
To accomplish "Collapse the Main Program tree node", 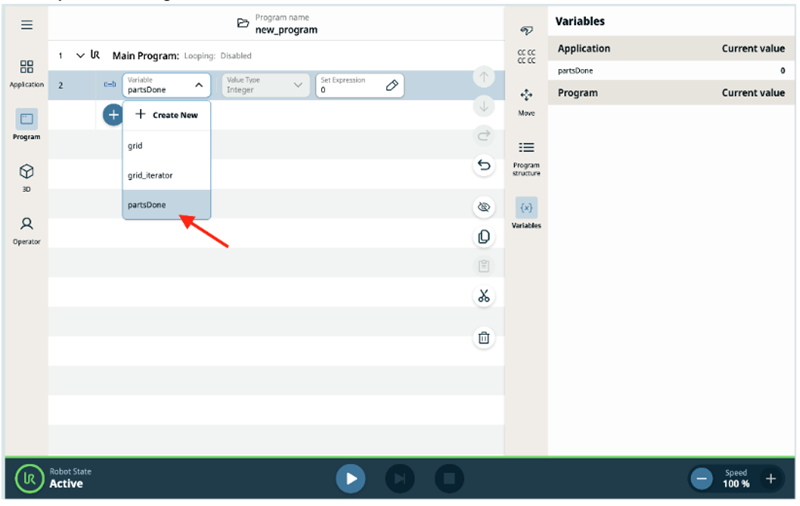I will click(x=80, y=56).
